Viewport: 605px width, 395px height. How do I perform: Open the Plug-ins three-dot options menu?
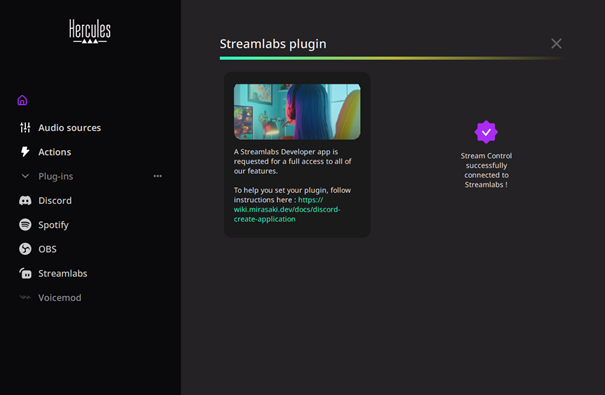[x=157, y=176]
